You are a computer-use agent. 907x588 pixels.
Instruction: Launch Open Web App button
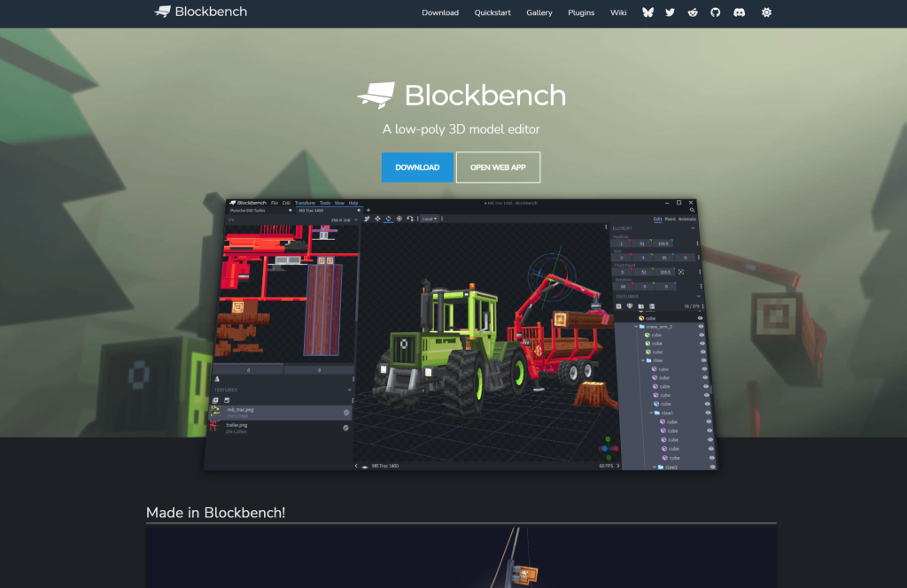(498, 167)
